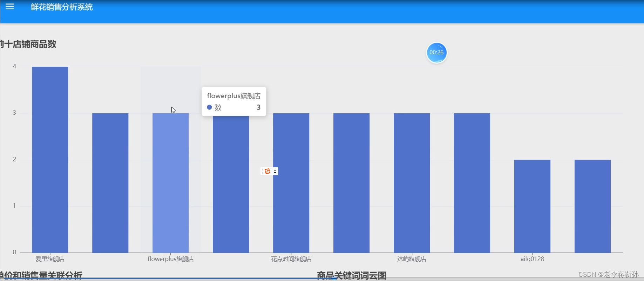Click the ailq0128 bar

pos(533,206)
